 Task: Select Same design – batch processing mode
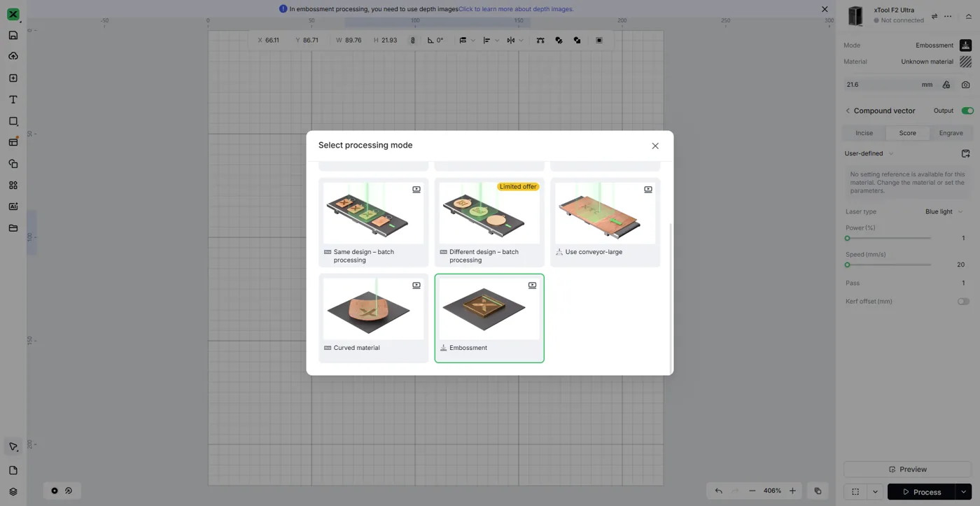pos(373,222)
